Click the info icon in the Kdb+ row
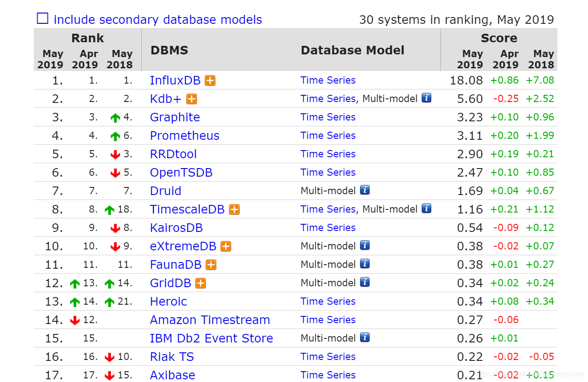Image resolution: width=588 pixels, height=382 pixels. (x=426, y=98)
